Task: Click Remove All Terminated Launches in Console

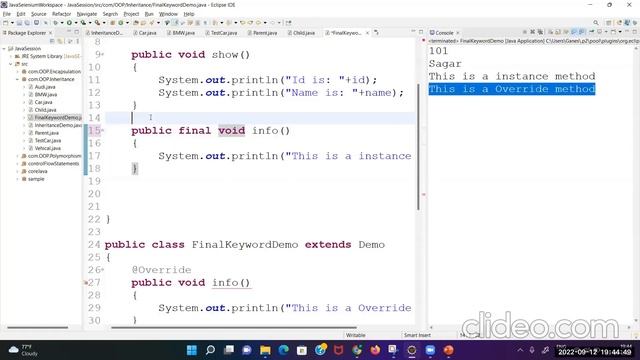Action: 540,32
